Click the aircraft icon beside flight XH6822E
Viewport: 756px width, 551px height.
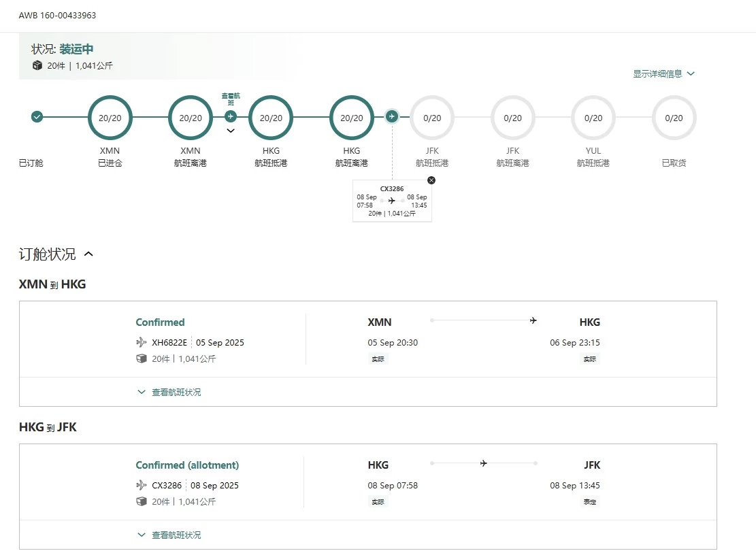click(142, 342)
